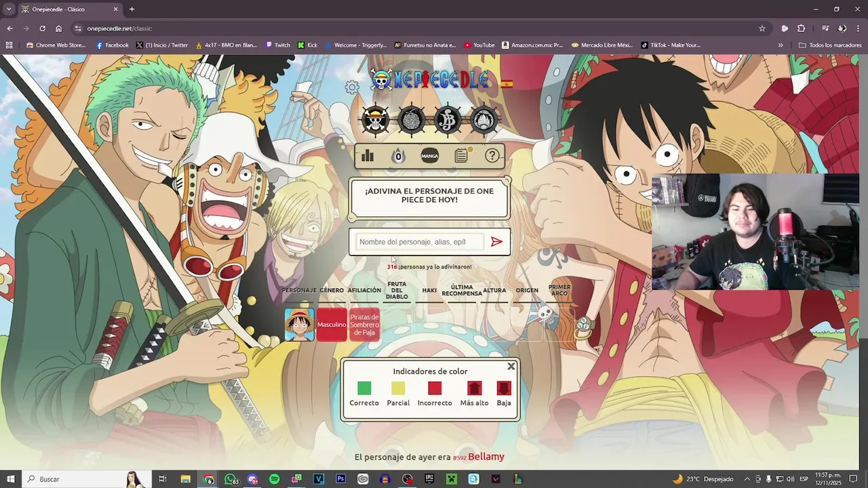Select the Laugh mode Luffy face wheel

pyautogui.click(x=484, y=121)
